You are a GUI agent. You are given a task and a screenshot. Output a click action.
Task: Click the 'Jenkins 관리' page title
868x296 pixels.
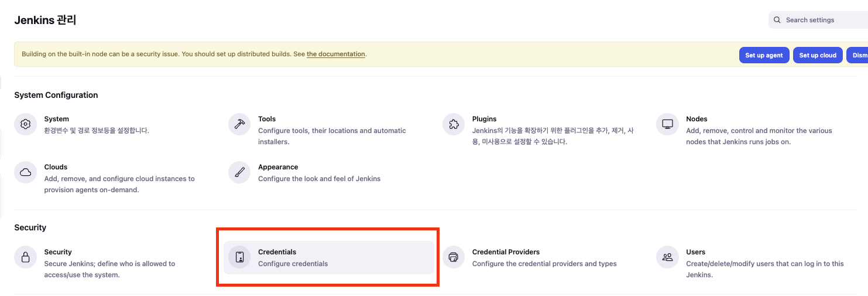click(x=46, y=20)
